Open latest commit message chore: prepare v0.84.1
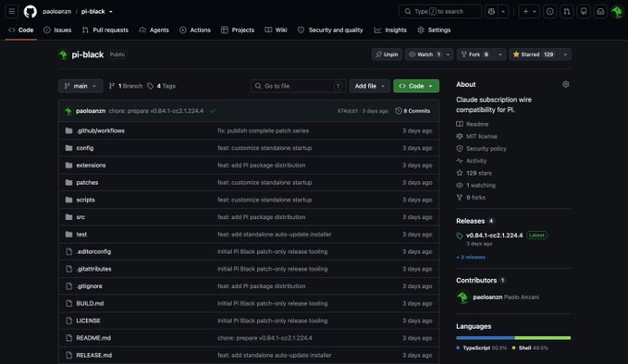 [x=156, y=111]
